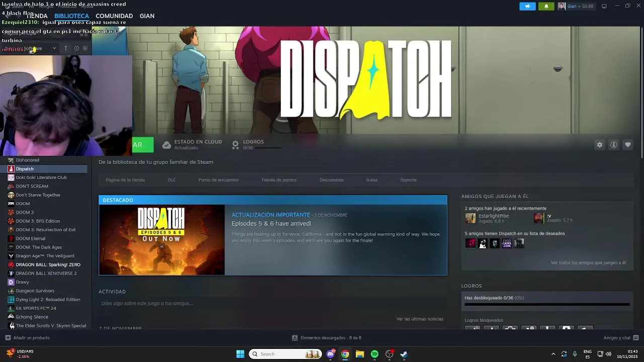The image size is (644, 362).
Task: Click the ready-to-play filter icon
Action: [x=85, y=48]
